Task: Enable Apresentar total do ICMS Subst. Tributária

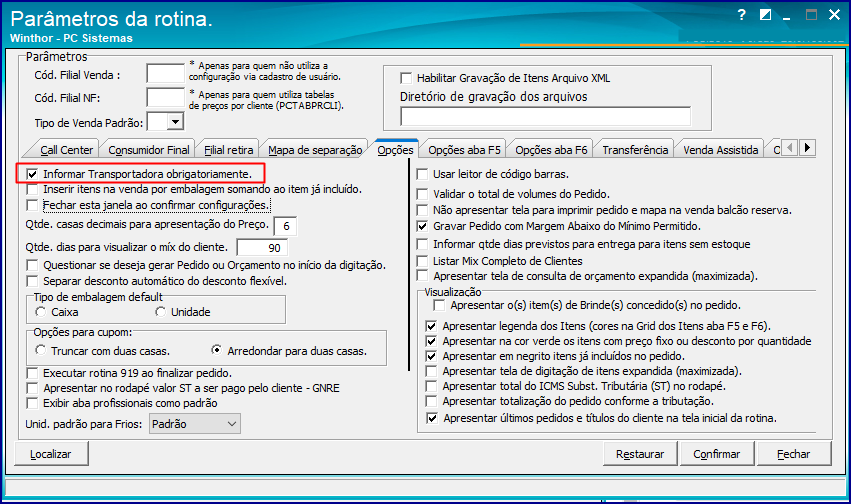Action: pos(431,386)
